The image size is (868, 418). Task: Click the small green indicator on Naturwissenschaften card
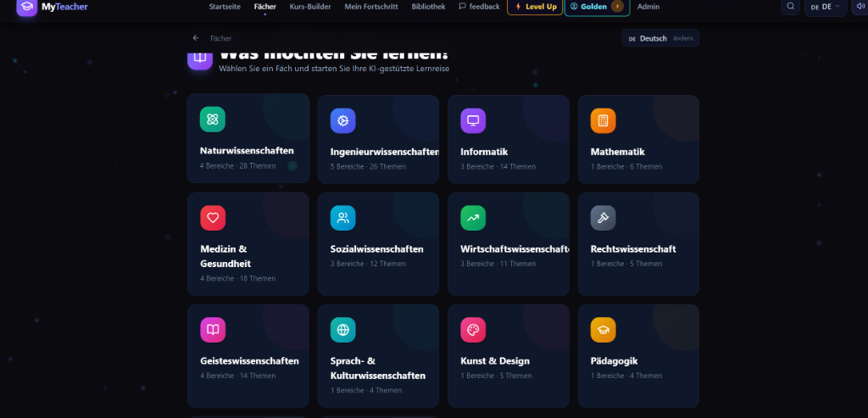[x=292, y=165]
